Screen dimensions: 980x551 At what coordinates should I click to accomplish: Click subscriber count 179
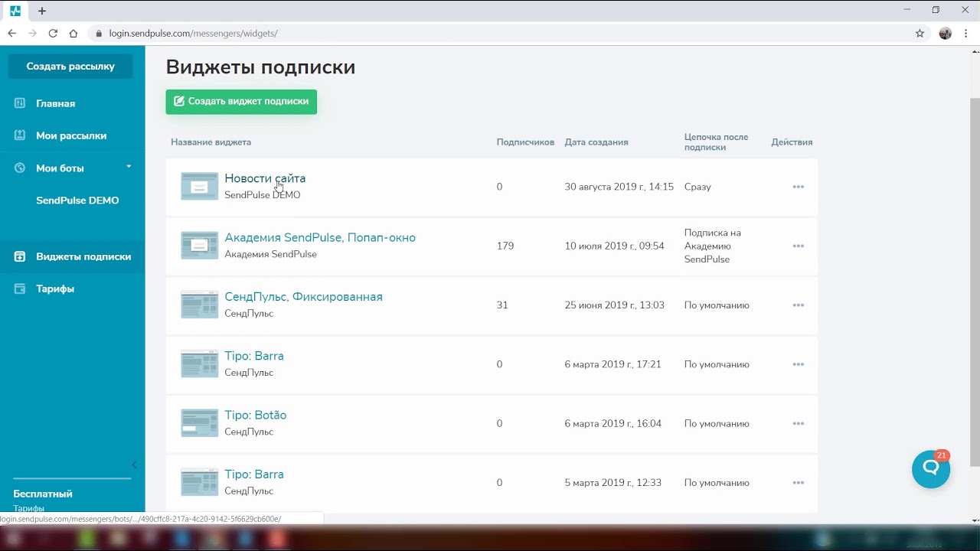[505, 246]
